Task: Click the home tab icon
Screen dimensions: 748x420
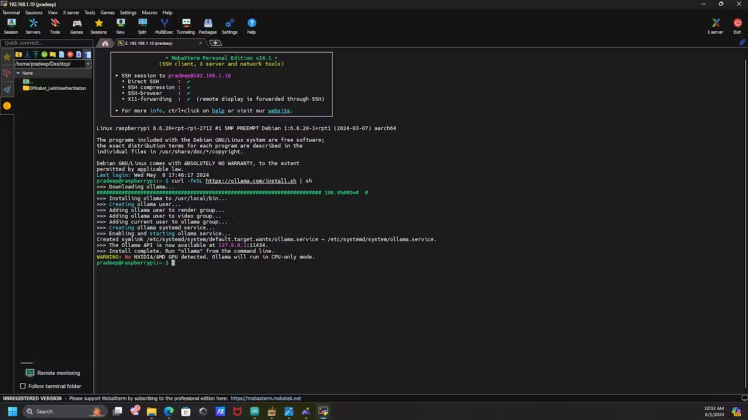Action: tap(105, 43)
